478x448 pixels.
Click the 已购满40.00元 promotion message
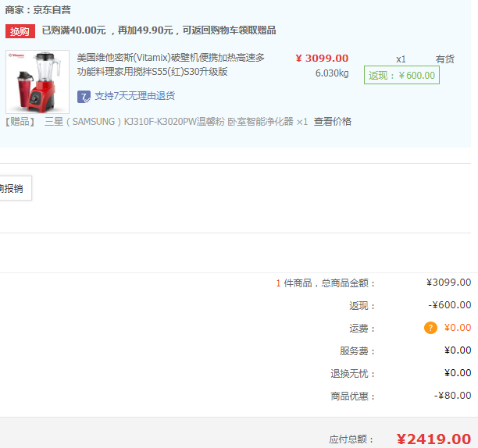pyautogui.click(x=159, y=30)
